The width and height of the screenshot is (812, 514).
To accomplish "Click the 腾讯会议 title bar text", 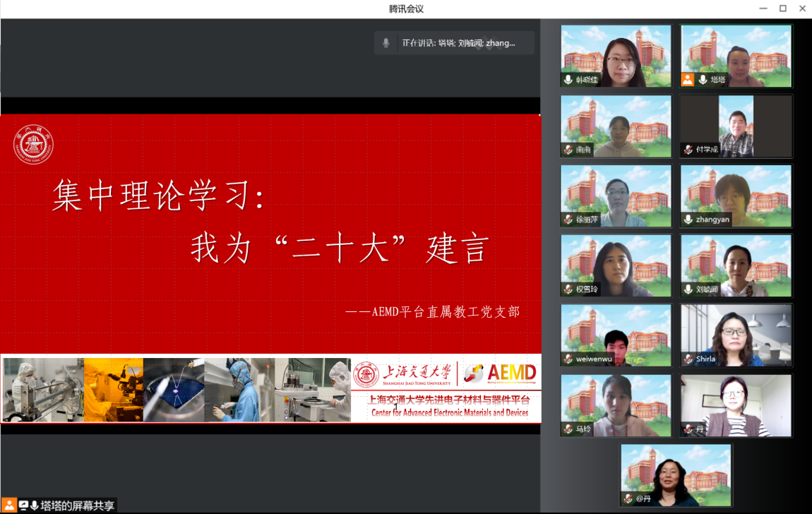I will 405,8.
